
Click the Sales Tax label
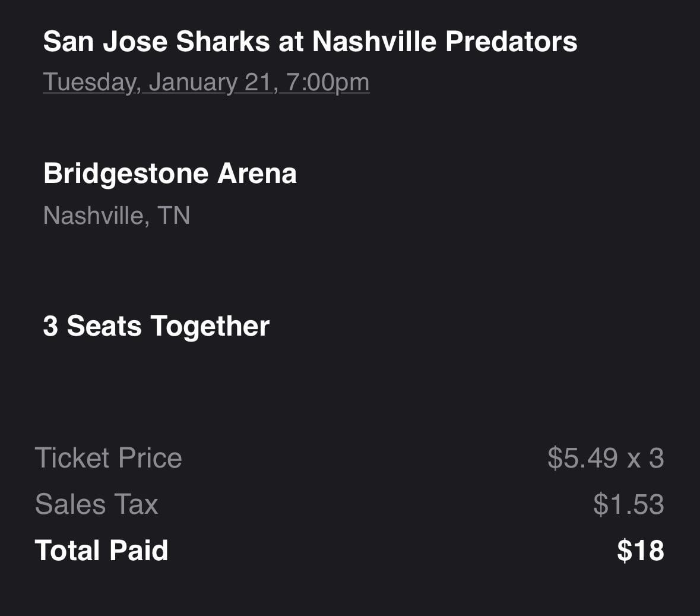pyautogui.click(x=97, y=504)
